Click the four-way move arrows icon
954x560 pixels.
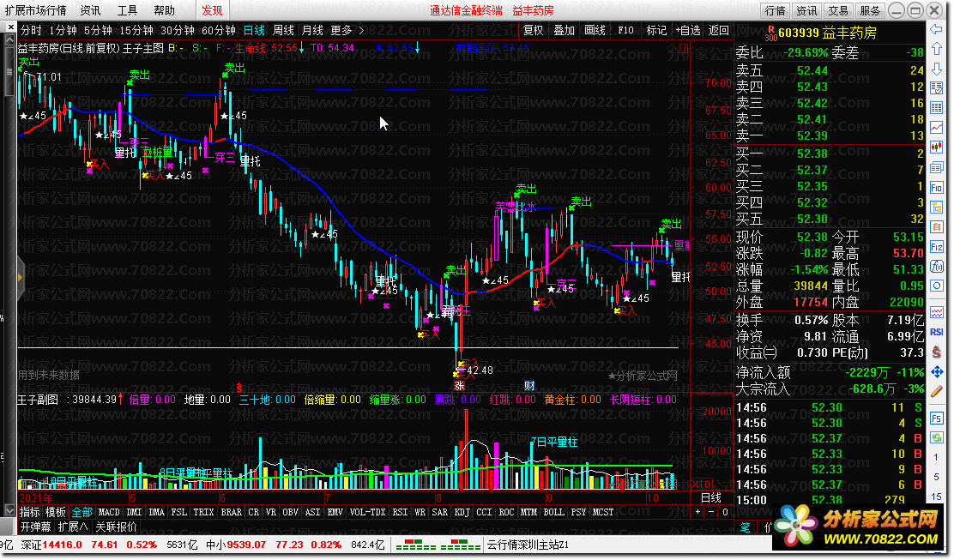pos(936,371)
